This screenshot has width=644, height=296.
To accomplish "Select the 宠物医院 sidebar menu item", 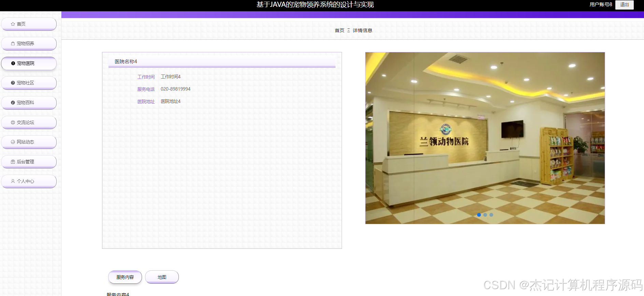I will click(29, 63).
